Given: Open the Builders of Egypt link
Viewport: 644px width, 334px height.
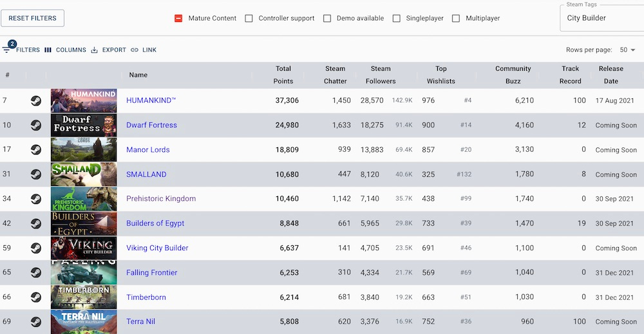Looking at the screenshot, I should click(155, 223).
